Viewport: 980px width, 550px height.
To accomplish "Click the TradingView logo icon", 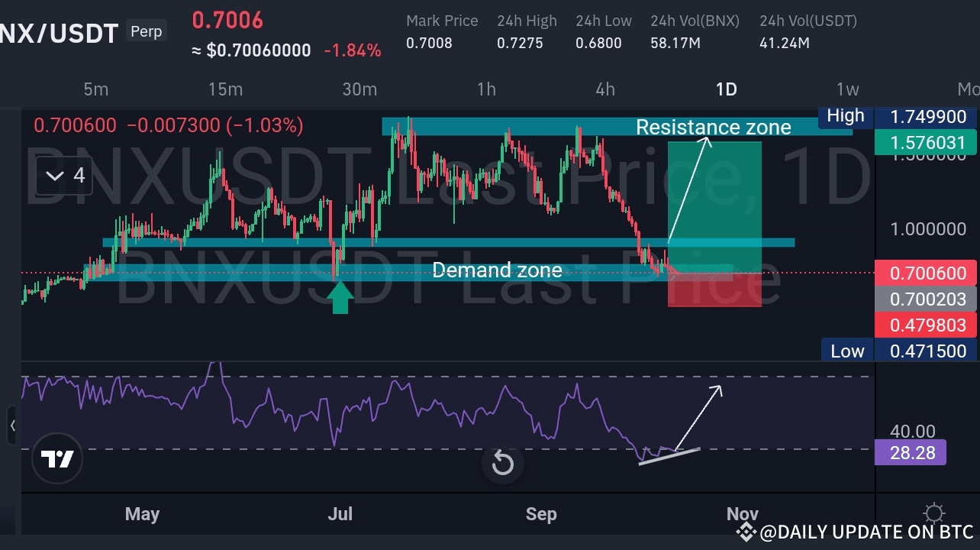I will 57,459.
